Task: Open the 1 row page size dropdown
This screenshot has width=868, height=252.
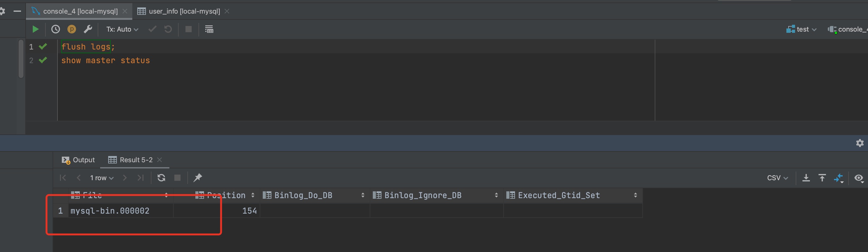Action: point(102,178)
